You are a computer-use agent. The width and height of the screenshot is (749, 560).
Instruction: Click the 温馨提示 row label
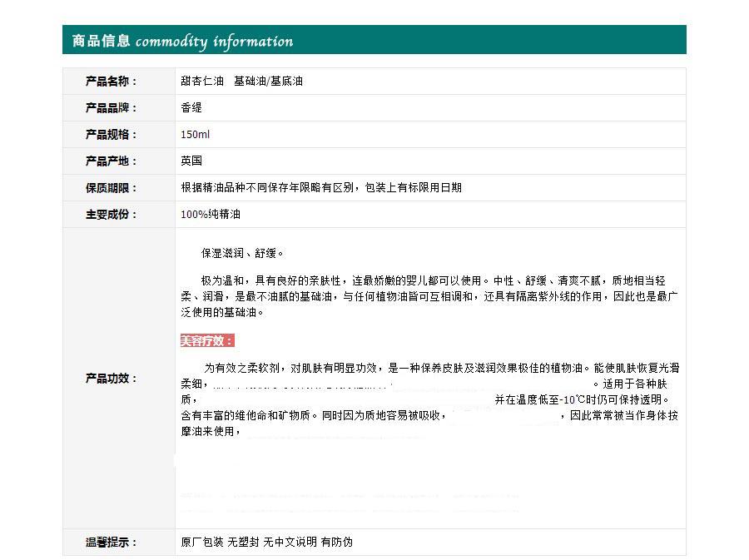[x=111, y=543]
